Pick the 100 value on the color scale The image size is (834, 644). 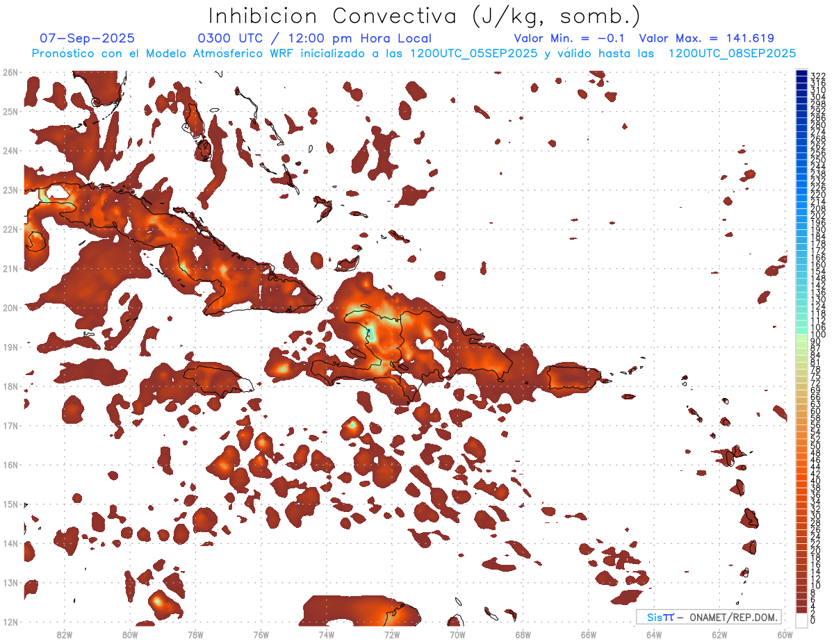point(801,334)
